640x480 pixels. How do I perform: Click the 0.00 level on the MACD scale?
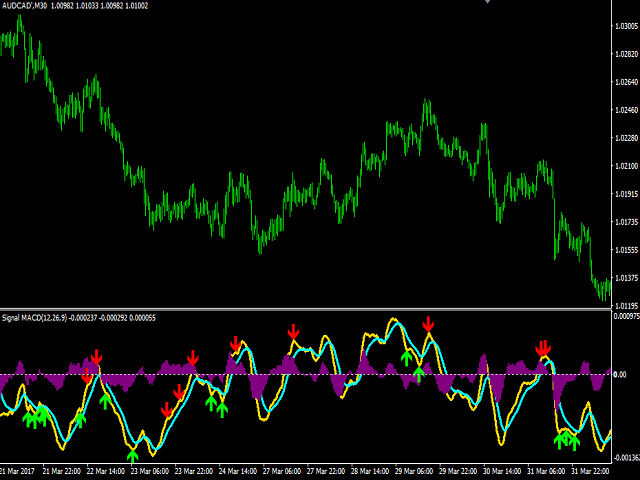click(x=622, y=375)
